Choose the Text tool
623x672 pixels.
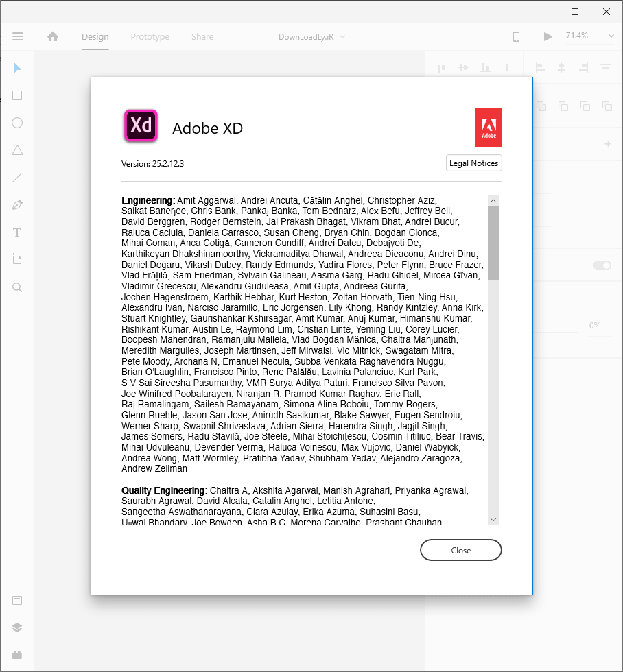17,232
